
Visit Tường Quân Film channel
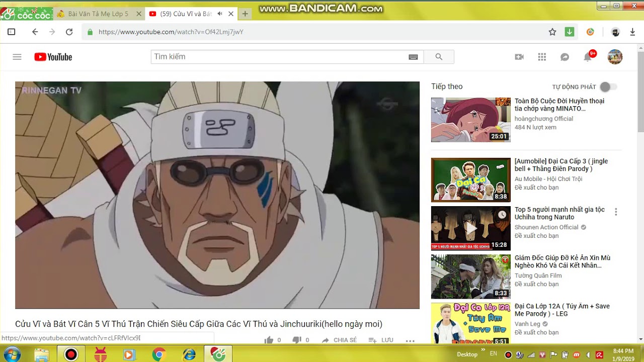tap(538, 276)
